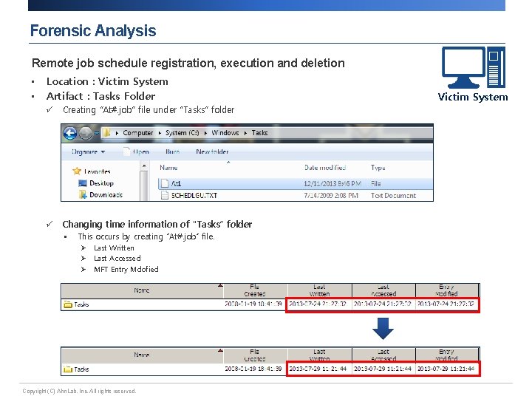Click the Explorer forward arrow button
The height and width of the screenshot is (399, 532).
click(86, 133)
